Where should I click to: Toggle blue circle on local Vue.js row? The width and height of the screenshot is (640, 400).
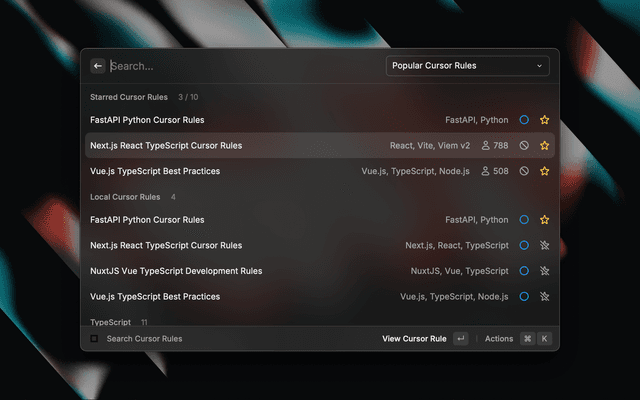pyautogui.click(x=524, y=297)
